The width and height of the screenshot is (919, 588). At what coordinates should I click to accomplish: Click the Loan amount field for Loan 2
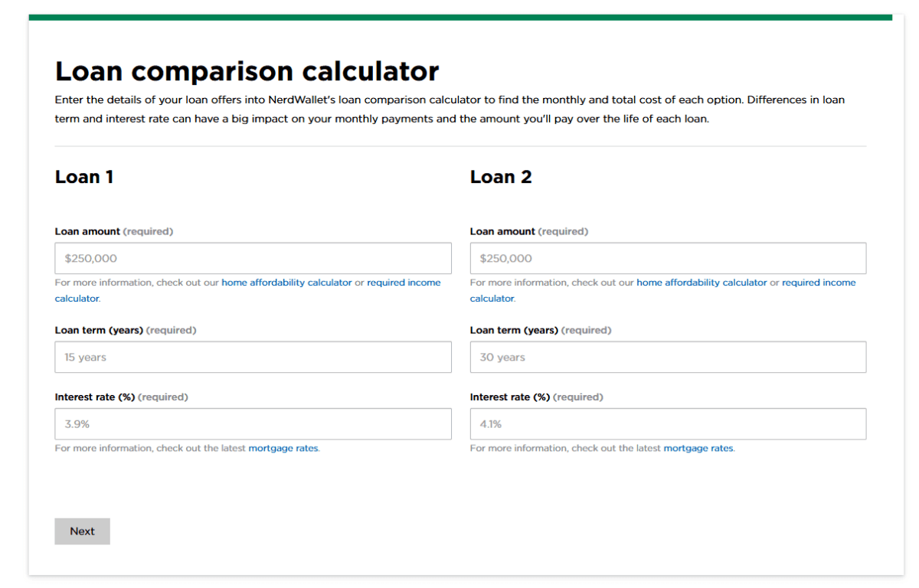668,258
